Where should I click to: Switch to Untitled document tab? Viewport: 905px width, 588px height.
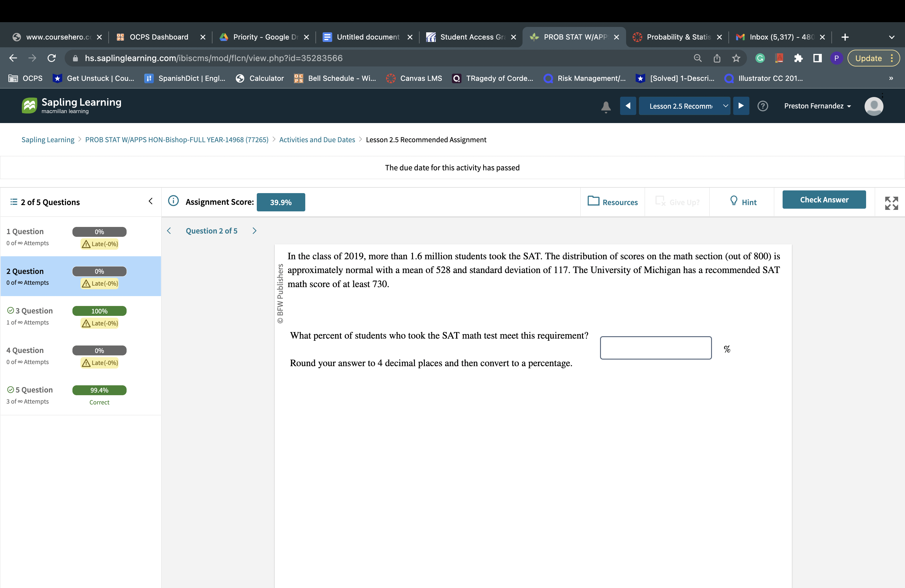point(368,37)
